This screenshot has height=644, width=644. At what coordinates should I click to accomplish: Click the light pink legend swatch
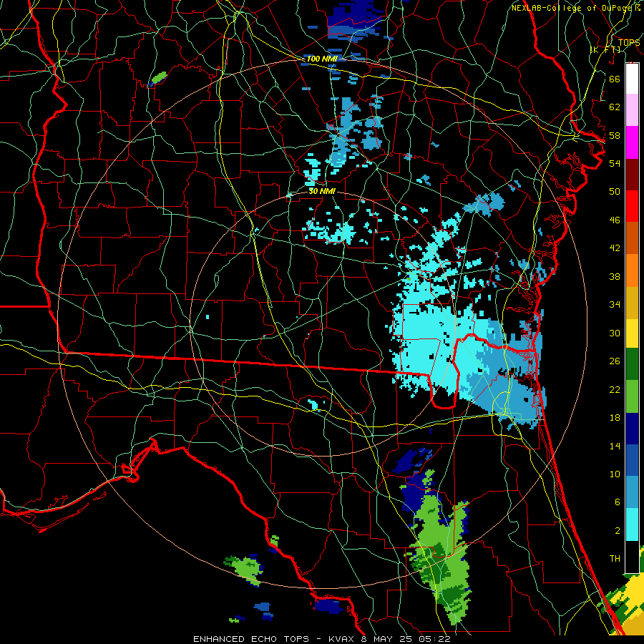coord(632,110)
